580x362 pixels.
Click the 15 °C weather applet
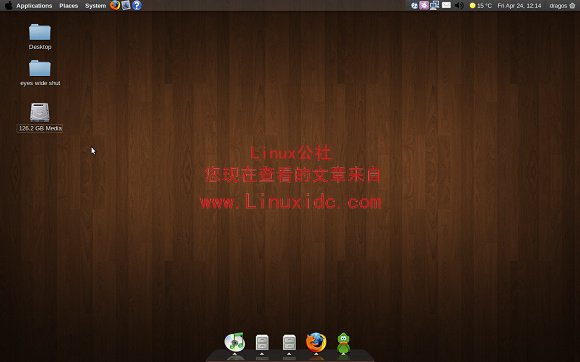point(480,6)
